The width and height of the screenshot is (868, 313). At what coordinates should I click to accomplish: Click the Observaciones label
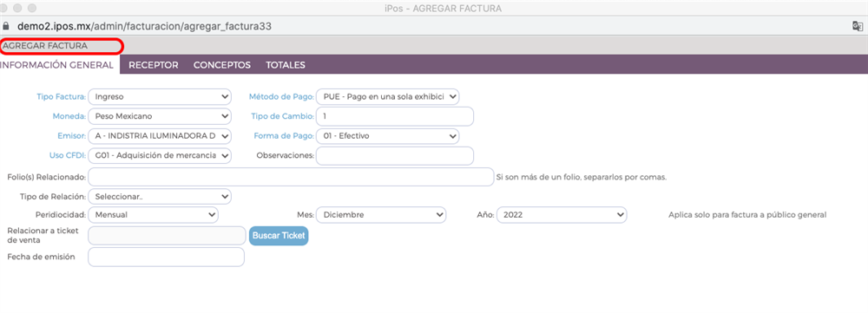click(x=285, y=156)
